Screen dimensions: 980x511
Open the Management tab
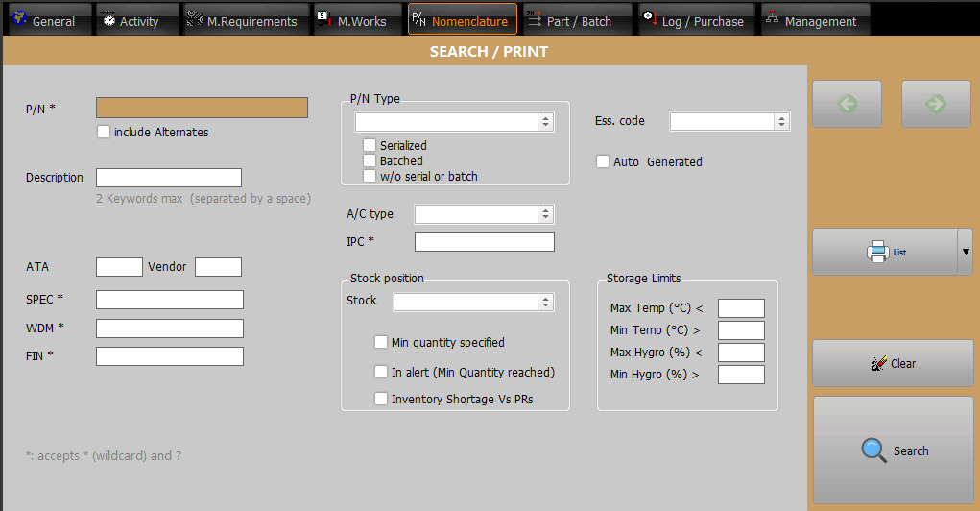(815, 19)
